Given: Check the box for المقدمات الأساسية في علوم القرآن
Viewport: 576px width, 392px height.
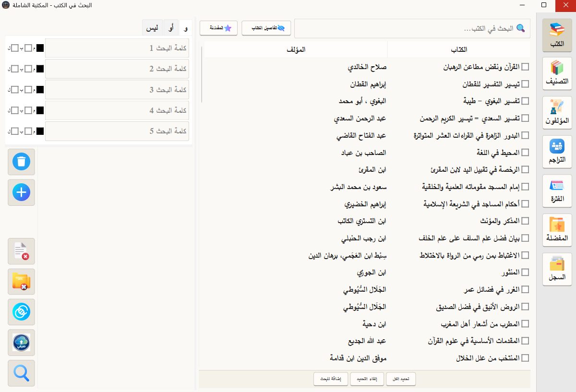Looking at the screenshot, I should click(x=525, y=341).
